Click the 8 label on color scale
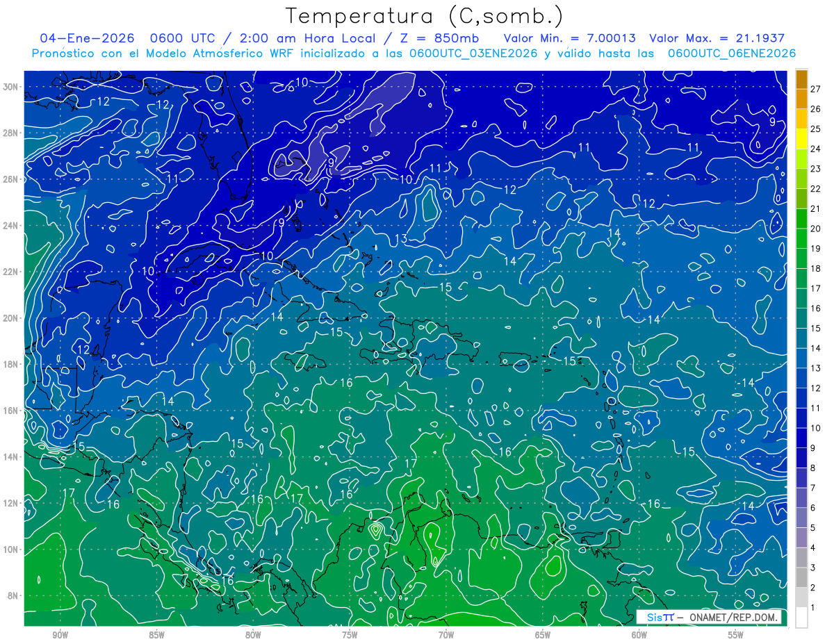Image resolution: width=834 pixels, height=644 pixels. coord(813,468)
